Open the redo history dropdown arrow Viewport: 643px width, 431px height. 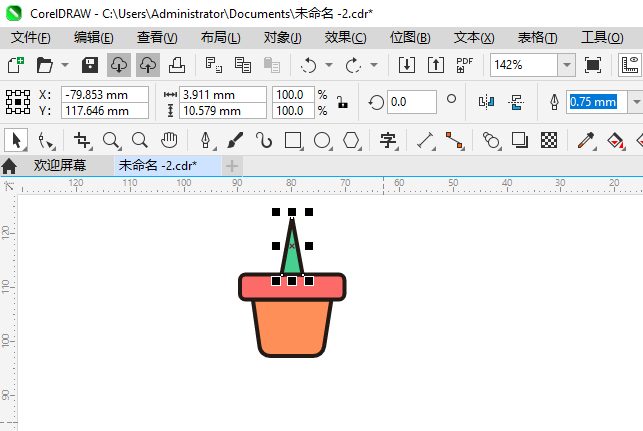374,65
